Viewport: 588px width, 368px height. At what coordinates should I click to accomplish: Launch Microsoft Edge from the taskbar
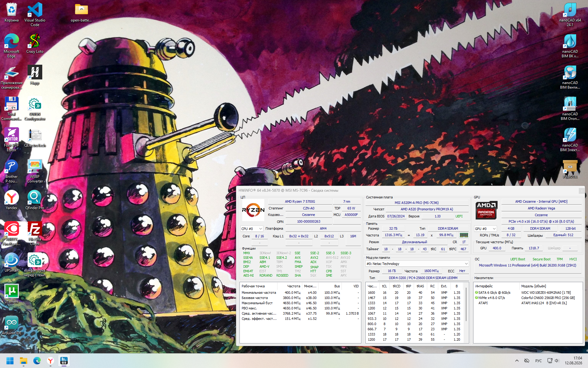tap(37, 361)
